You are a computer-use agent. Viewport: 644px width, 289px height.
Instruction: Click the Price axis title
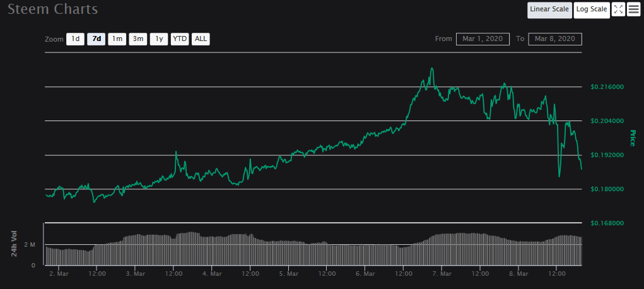[633, 138]
